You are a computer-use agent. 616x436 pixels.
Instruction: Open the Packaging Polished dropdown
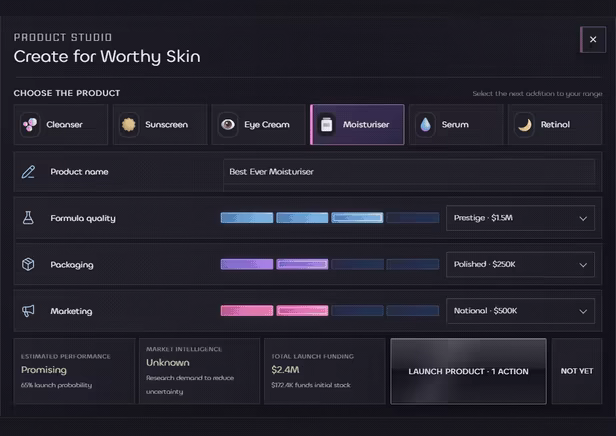520,264
